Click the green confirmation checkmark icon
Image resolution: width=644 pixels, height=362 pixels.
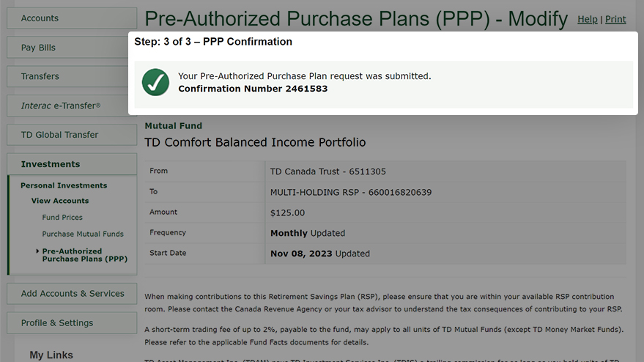click(155, 82)
